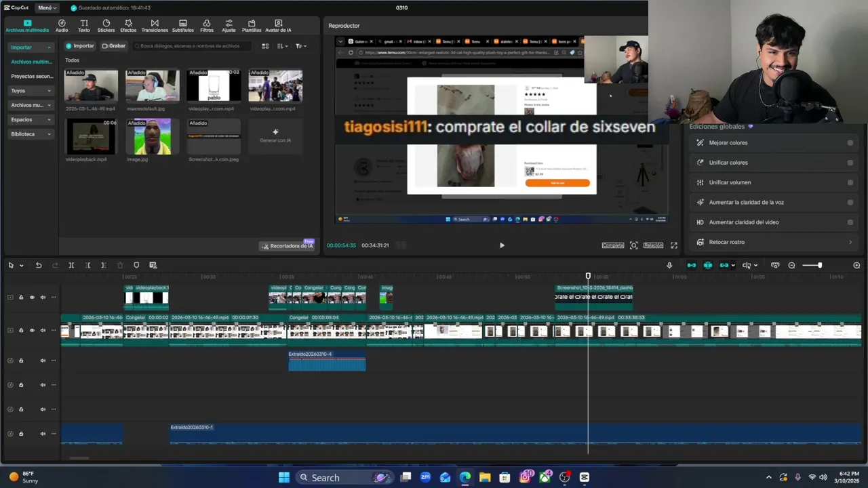Open the Windows Start menu
868x488 pixels.
click(x=284, y=478)
